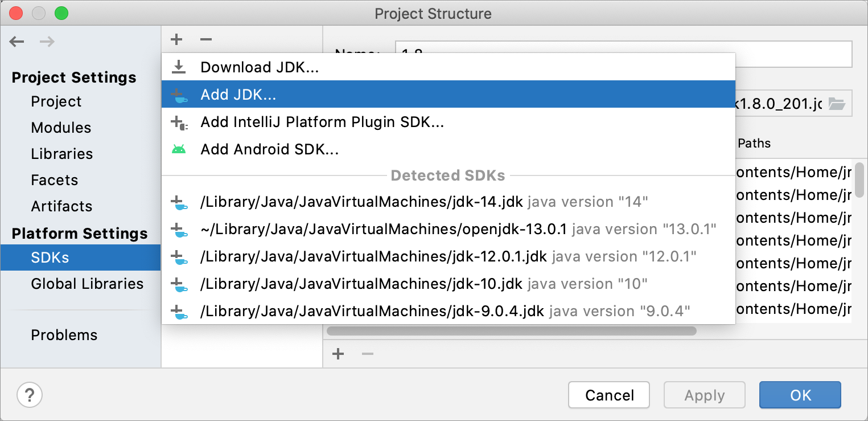Click the Add JDK coffee cup icon
The image size is (868, 421).
pos(180,95)
